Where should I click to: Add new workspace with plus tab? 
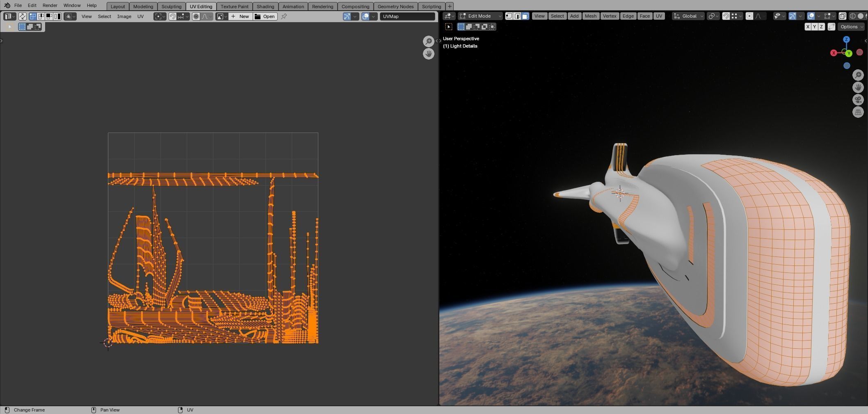pyautogui.click(x=450, y=6)
